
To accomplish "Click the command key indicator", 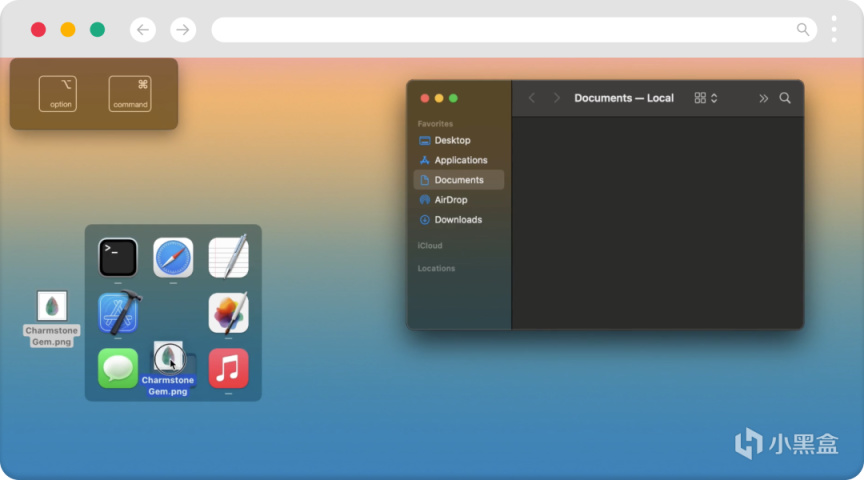I will tap(130, 94).
